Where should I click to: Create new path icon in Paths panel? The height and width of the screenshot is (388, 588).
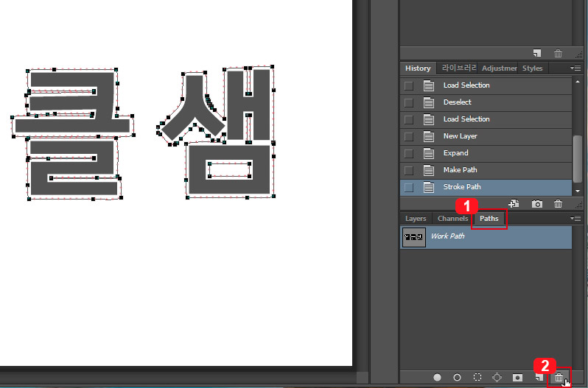tap(539, 377)
